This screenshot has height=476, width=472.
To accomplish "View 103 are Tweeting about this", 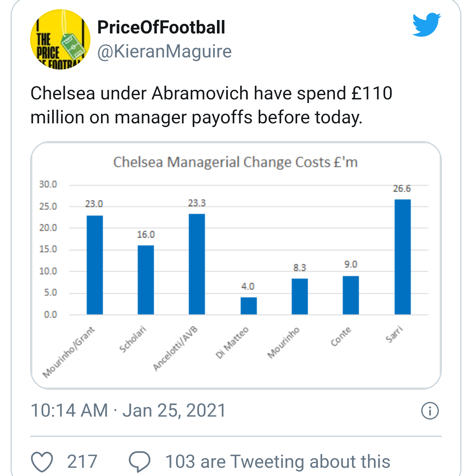I will click(x=278, y=462).
